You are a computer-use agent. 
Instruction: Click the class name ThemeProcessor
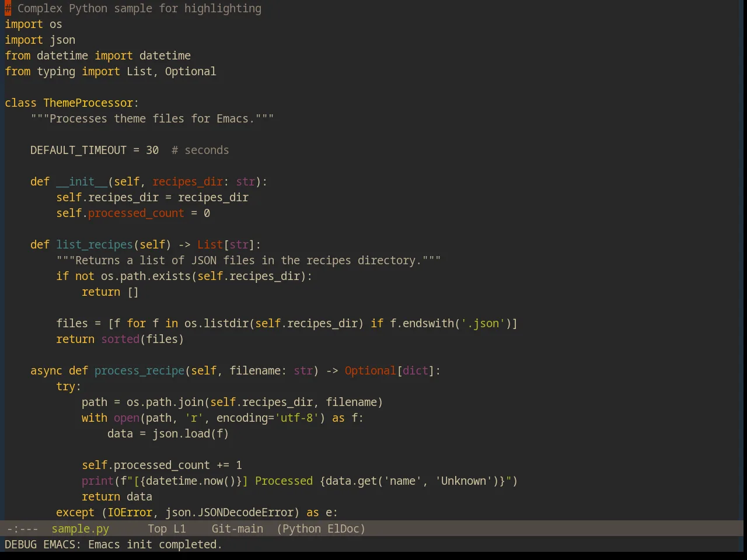click(x=88, y=103)
